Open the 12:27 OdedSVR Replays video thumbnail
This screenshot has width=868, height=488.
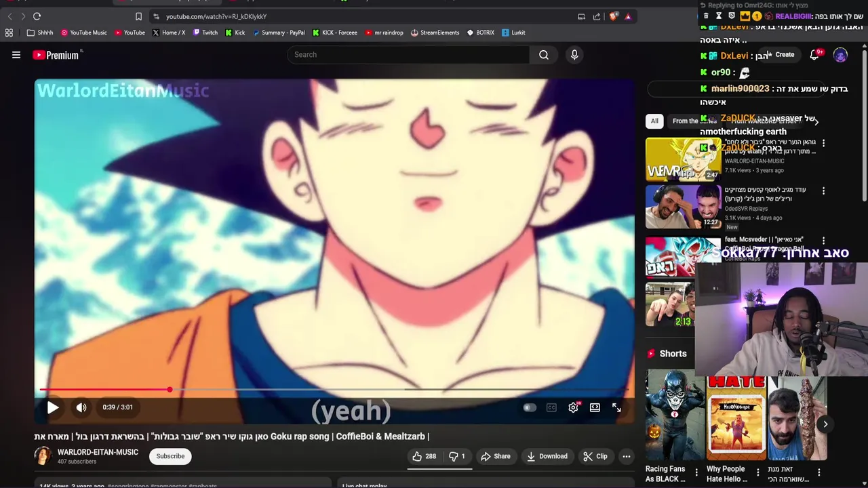683,207
